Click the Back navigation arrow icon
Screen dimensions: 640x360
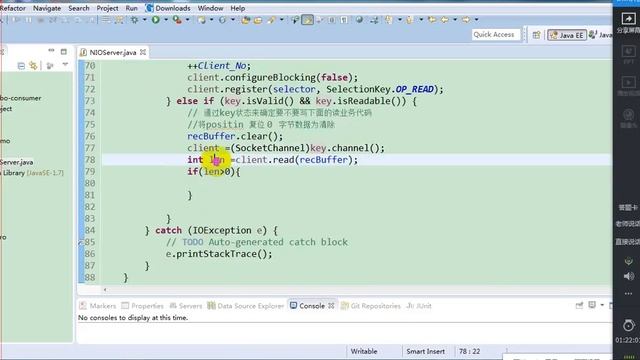[x=444, y=19]
